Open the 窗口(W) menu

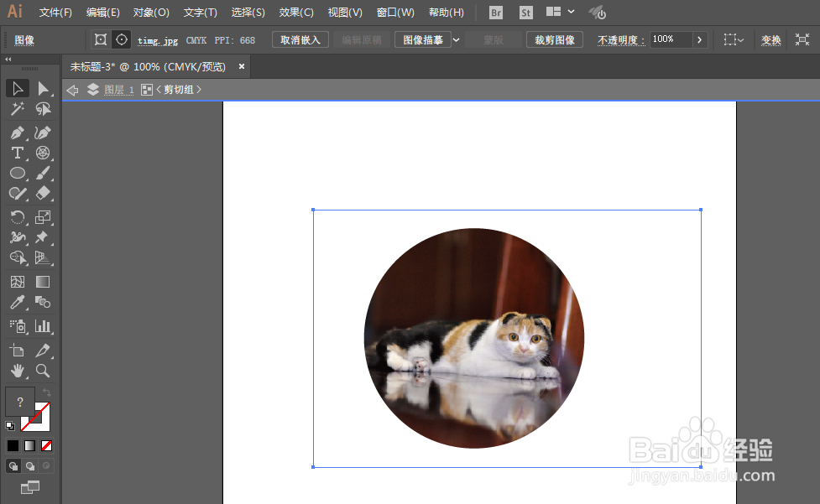tap(395, 13)
